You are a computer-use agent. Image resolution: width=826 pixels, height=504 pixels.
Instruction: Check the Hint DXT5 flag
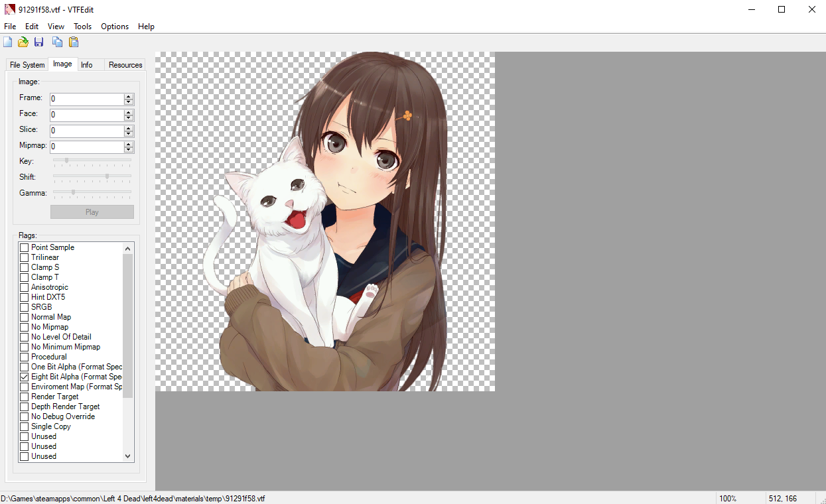click(x=24, y=297)
